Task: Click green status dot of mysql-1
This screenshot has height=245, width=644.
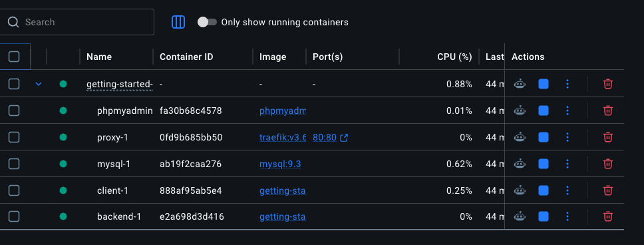Action: click(x=63, y=164)
